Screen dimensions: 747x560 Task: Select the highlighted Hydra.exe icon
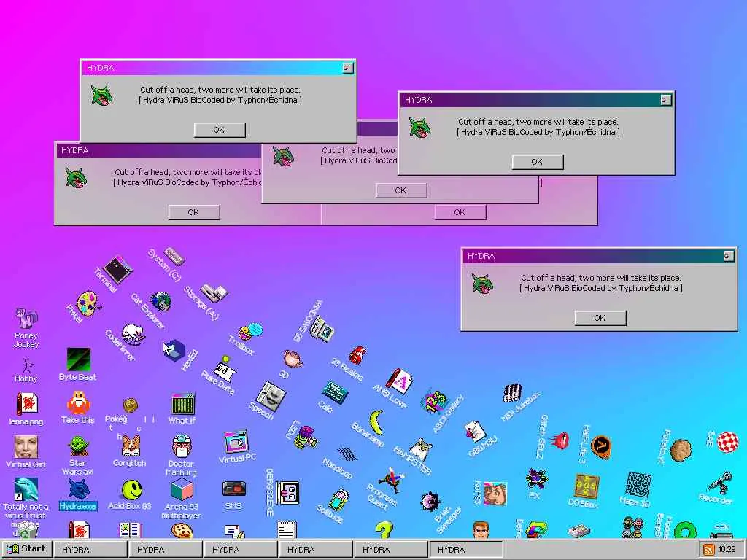78,489
